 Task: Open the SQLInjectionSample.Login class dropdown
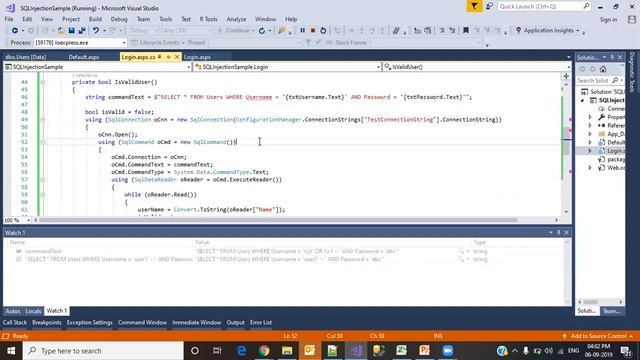(378, 67)
